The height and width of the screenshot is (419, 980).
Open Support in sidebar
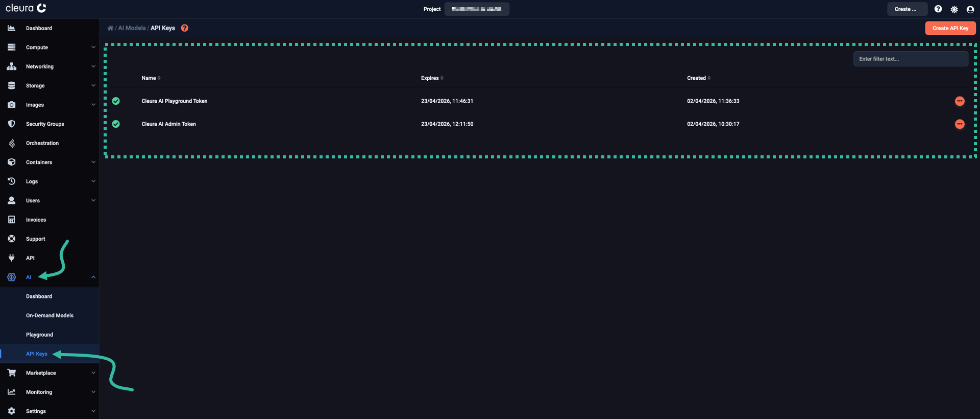point(50,239)
